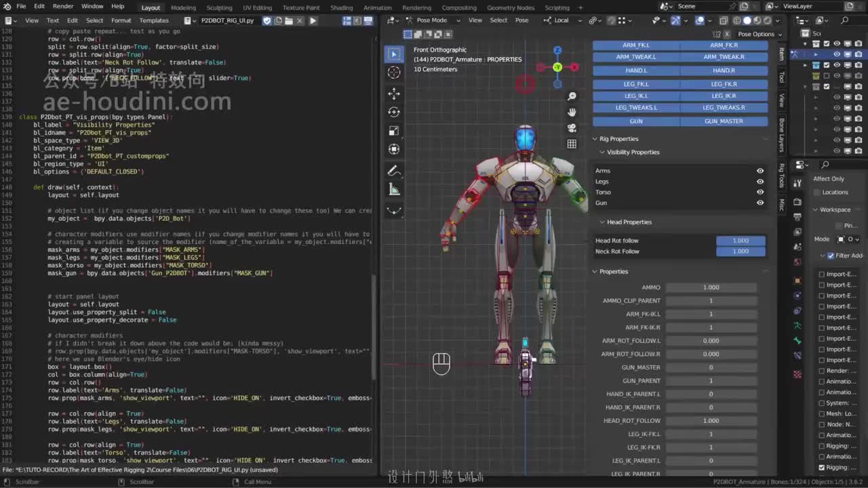The image size is (868, 488).
Task: Select the Annotate tool
Action: click(394, 170)
